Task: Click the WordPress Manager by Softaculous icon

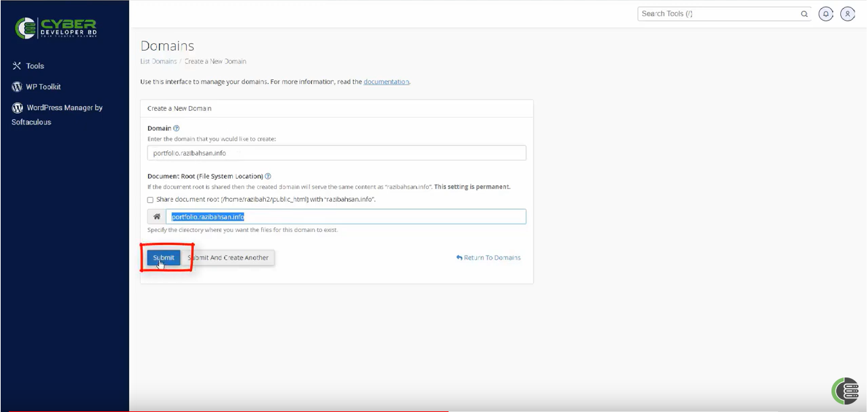Action: [x=16, y=108]
